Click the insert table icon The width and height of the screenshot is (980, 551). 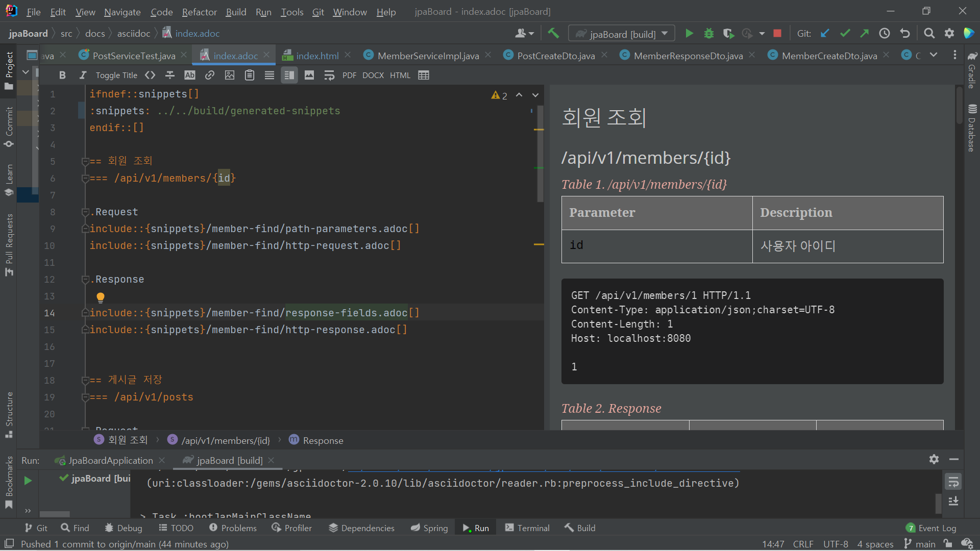[x=423, y=76]
